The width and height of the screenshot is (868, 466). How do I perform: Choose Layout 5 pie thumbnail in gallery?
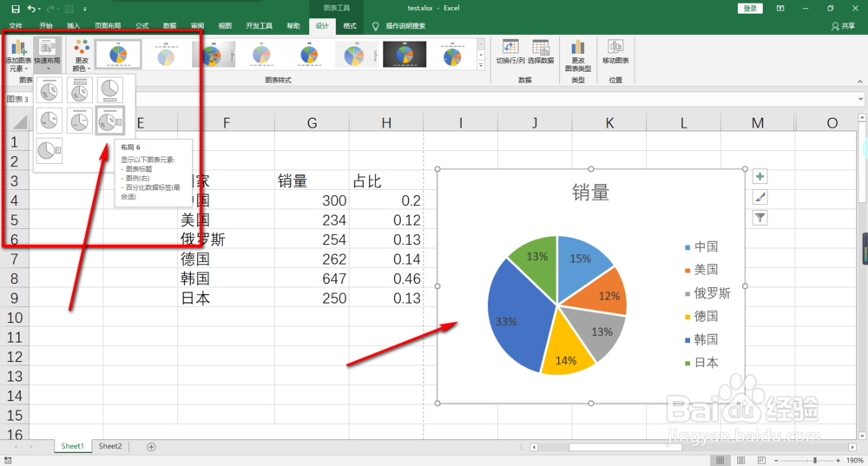coord(80,120)
